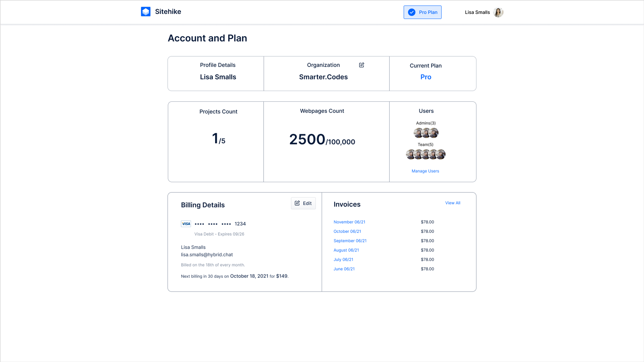Viewport: 644px width, 362px height.
Task: Click the first Admins avatar
Action: [418, 133]
